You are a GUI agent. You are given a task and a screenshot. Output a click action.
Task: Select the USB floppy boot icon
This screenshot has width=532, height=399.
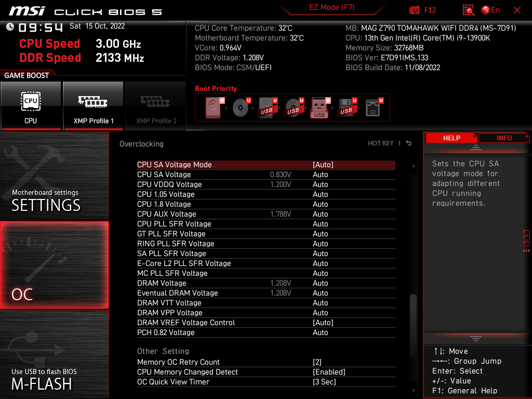(x=347, y=108)
